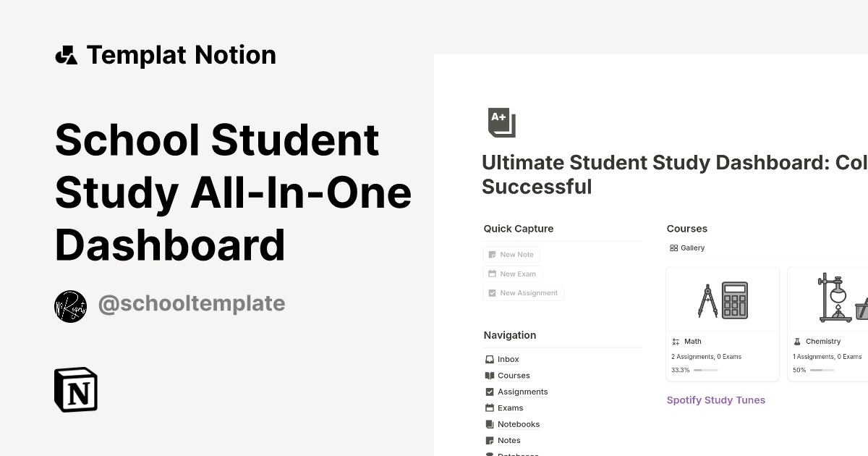Open the Quick Capture section

pyautogui.click(x=519, y=228)
